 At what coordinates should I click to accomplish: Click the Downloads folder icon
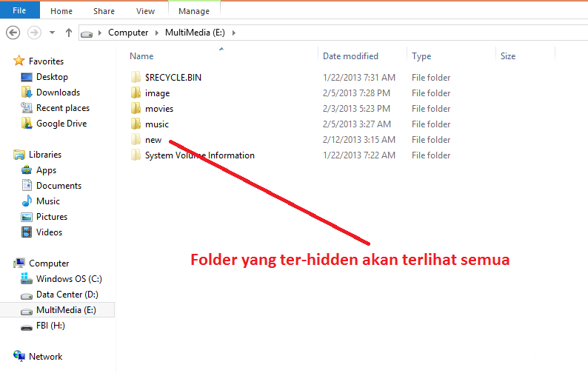pos(27,93)
